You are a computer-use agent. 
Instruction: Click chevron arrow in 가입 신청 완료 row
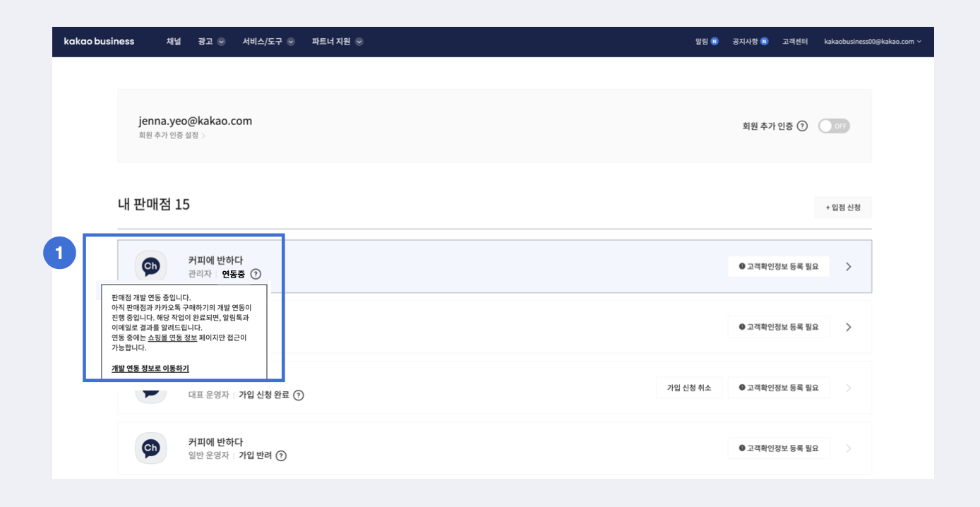[849, 388]
